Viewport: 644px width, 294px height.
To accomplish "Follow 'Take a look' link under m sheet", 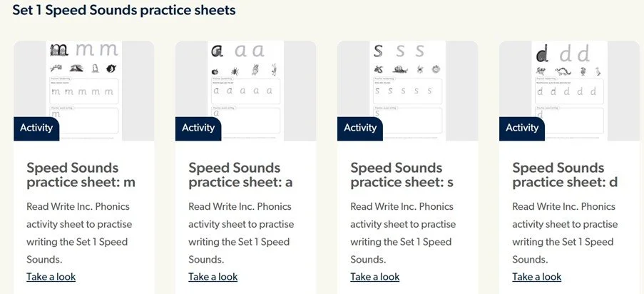I will click(x=51, y=277).
